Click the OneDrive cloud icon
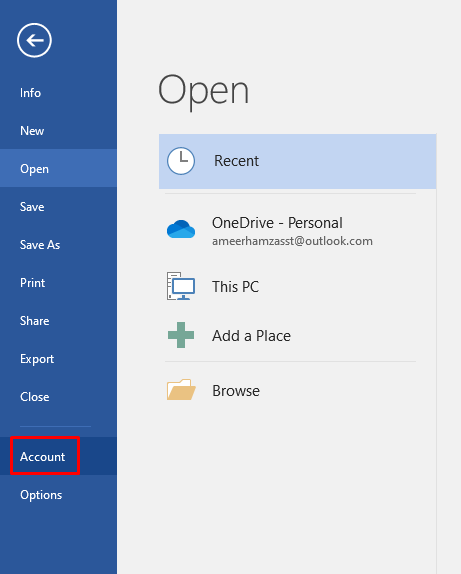 [x=181, y=229]
